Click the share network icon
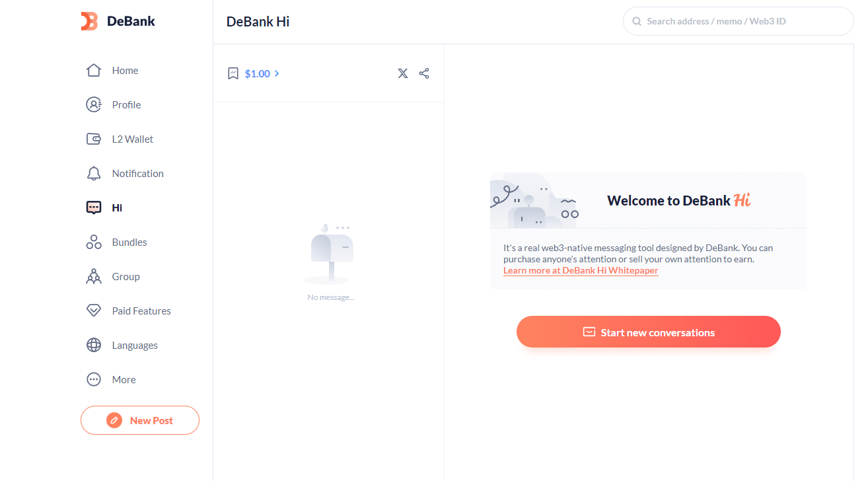The height and width of the screenshot is (481, 868). [424, 73]
